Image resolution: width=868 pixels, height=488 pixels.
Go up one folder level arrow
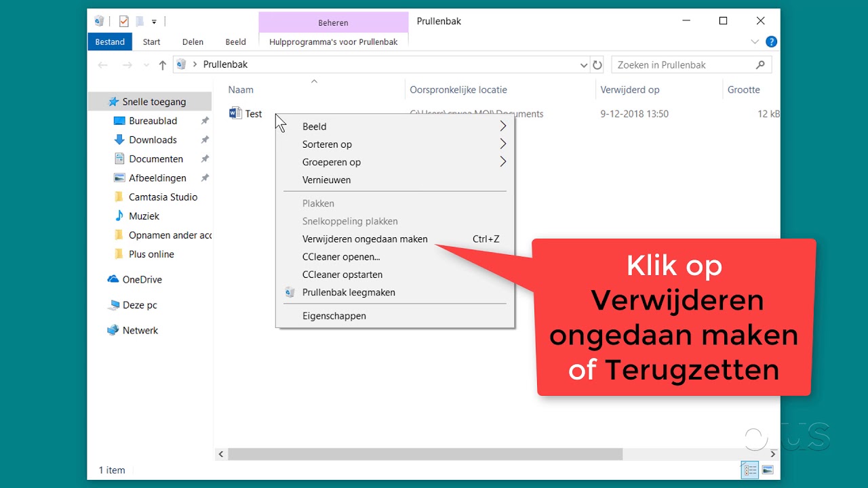coord(162,65)
